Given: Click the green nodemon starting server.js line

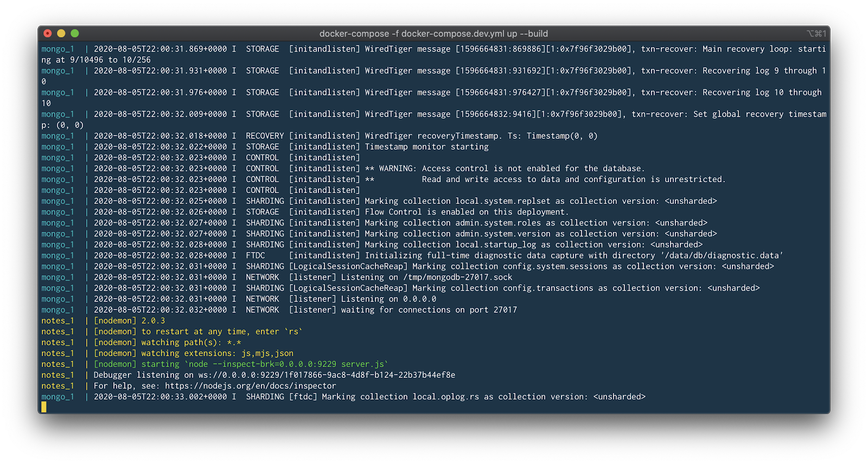Looking at the screenshot, I should point(241,364).
